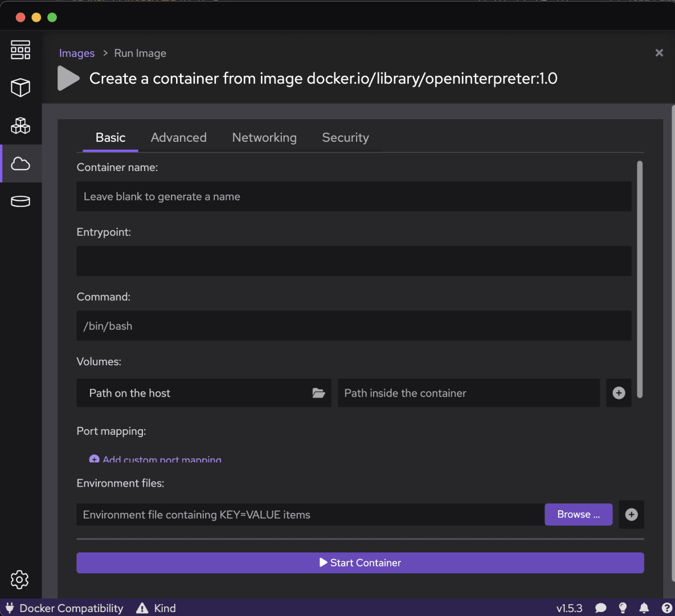Open feedback chat bubble icon

(x=601, y=608)
